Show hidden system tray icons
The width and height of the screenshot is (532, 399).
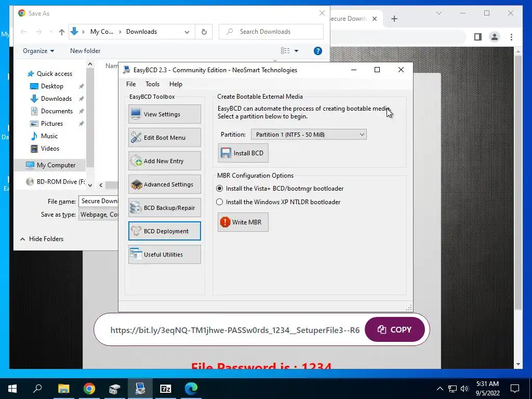click(x=440, y=389)
